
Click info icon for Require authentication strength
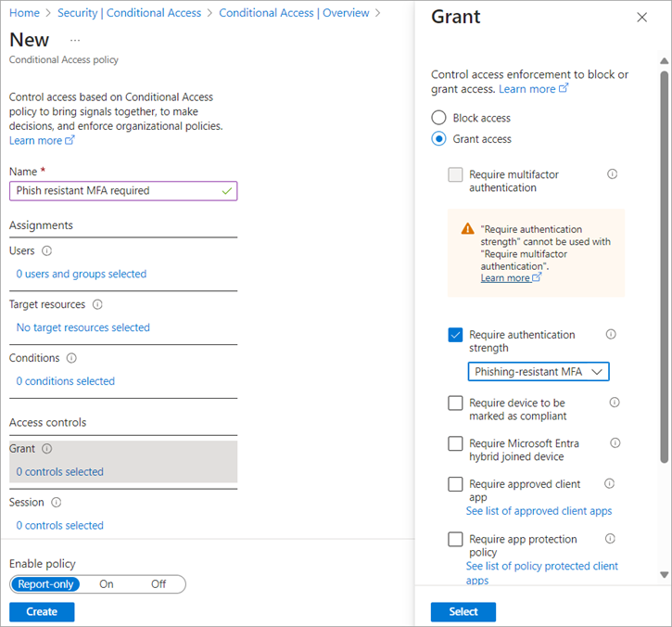click(x=610, y=335)
